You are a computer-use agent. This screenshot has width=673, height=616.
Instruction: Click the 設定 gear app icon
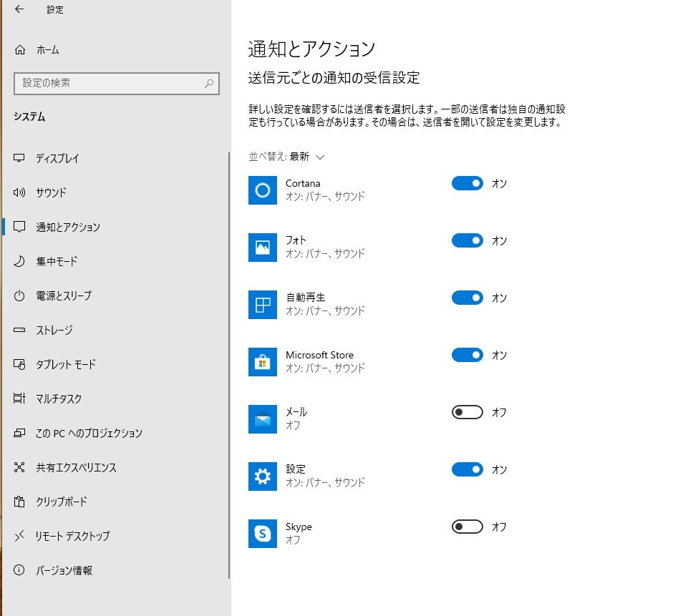coord(263,476)
